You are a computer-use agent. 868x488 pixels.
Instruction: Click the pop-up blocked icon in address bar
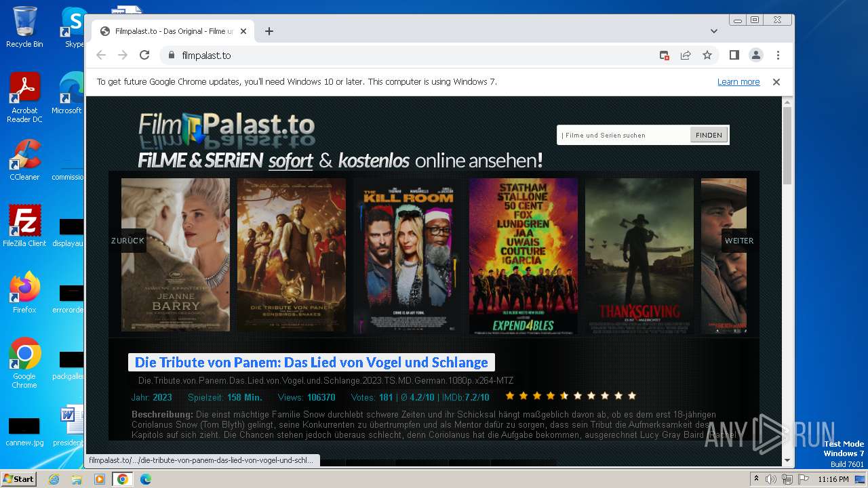click(x=665, y=56)
